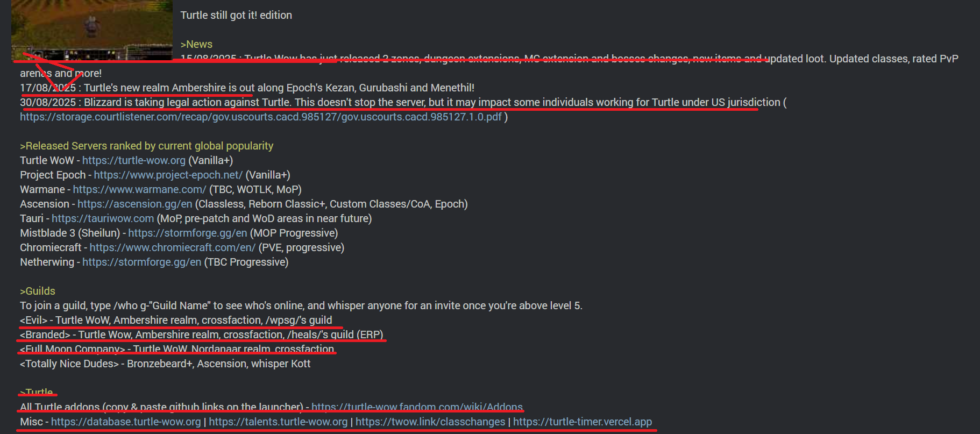The height and width of the screenshot is (434, 980).
Task: Open Netherwing stormforge.gg link
Action: (142, 262)
